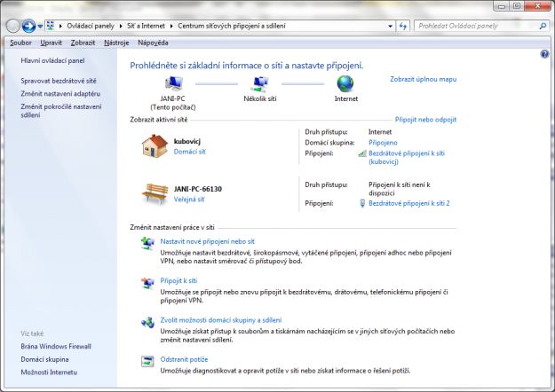Click the park bench icon for JANI-PC-66130

point(155,193)
